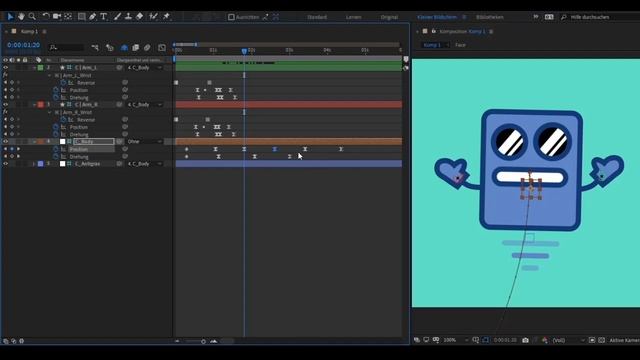Switch to the Lernen workspace
Image resolution: width=640 pixels, height=360 pixels.
click(353, 17)
